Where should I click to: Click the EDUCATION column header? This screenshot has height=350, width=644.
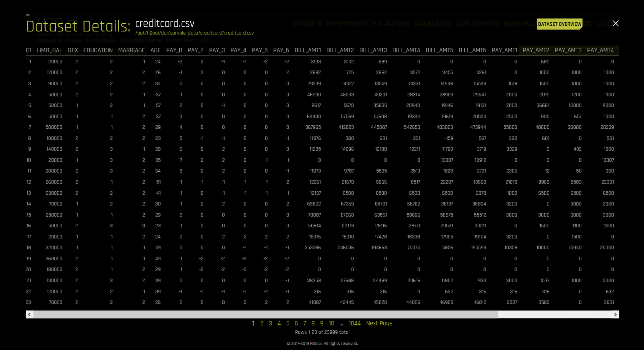point(98,50)
